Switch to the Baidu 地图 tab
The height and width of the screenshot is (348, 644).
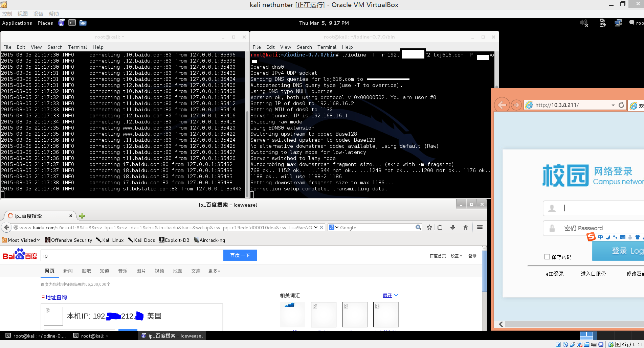178,271
